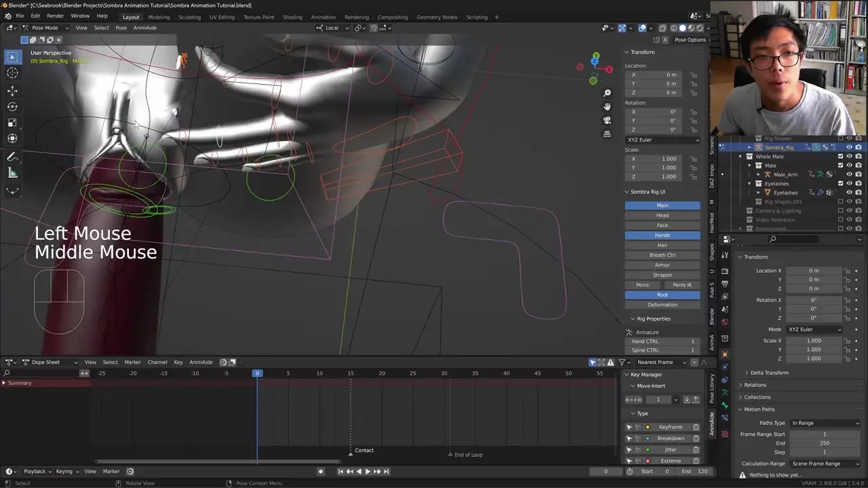Click the Hand CTRL slider field

pyautogui.click(x=663, y=341)
